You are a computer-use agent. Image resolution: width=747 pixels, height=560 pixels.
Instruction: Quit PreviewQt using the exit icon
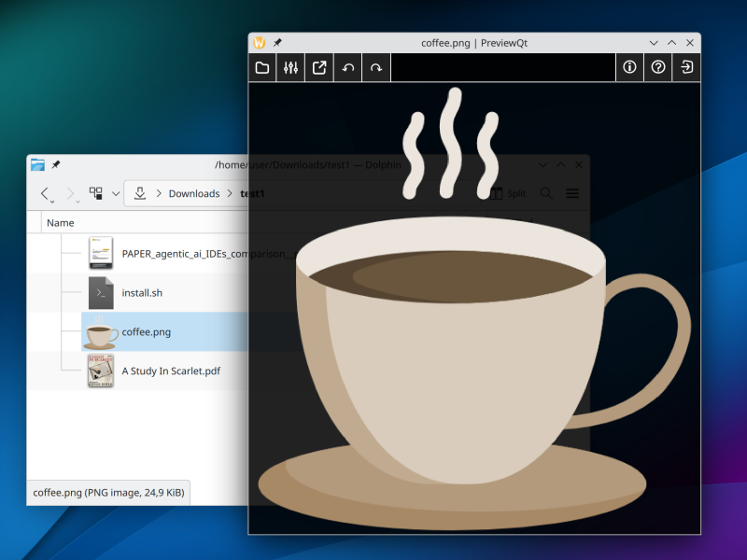(x=686, y=67)
